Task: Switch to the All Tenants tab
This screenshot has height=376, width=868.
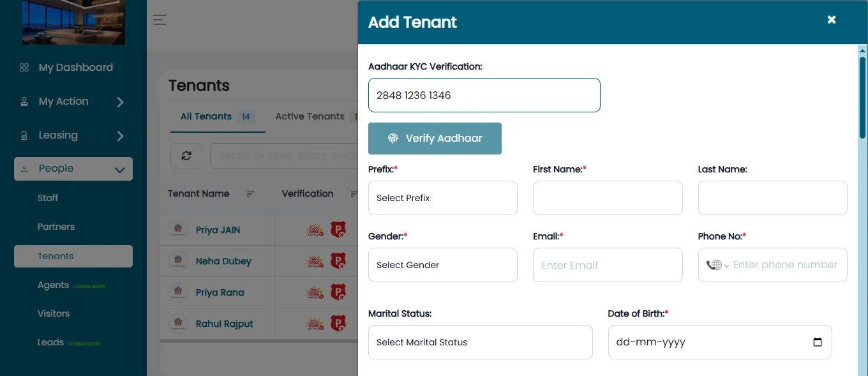Action: click(x=217, y=117)
